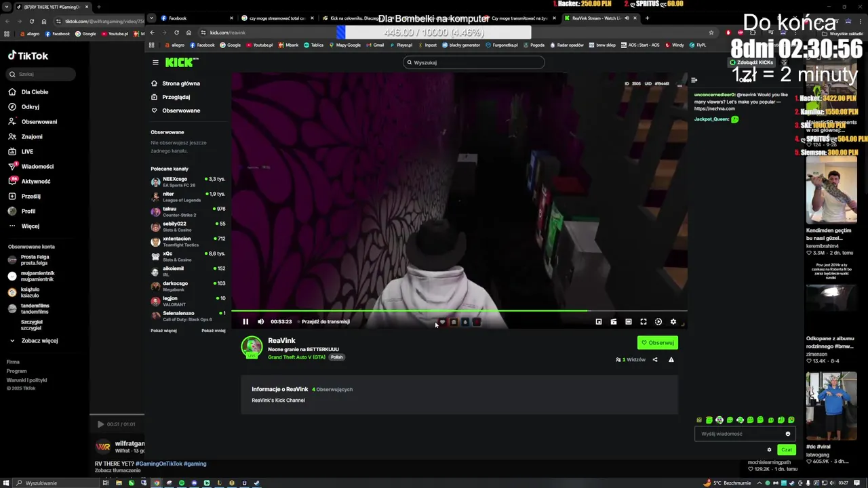This screenshot has height=488, width=868.
Task: Open the Radar opadów bookmark
Action: (568, 45)
